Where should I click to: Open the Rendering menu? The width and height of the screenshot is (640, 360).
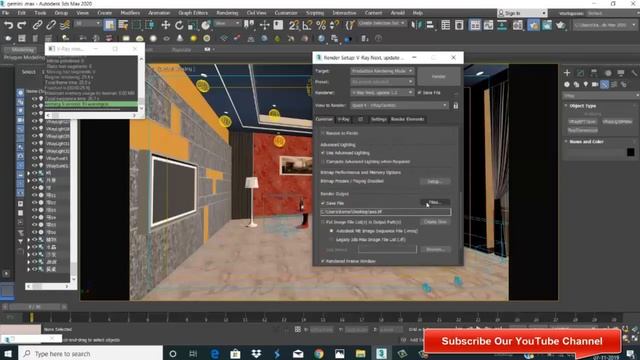click(227, 13)
